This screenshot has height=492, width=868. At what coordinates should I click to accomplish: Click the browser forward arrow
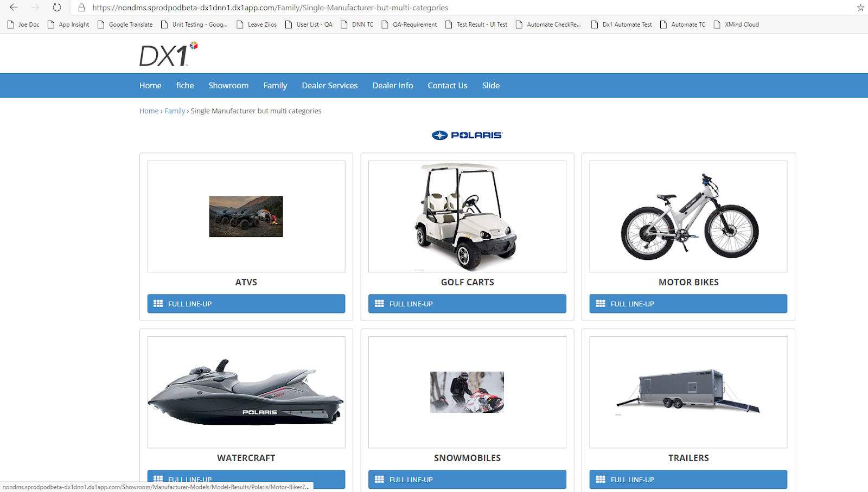point(35,8)
